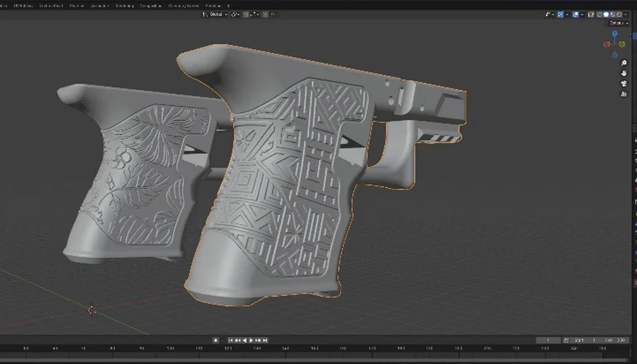Click the current frame number field
The height and width of the screenshot is (364, 637).
point(548,340)
